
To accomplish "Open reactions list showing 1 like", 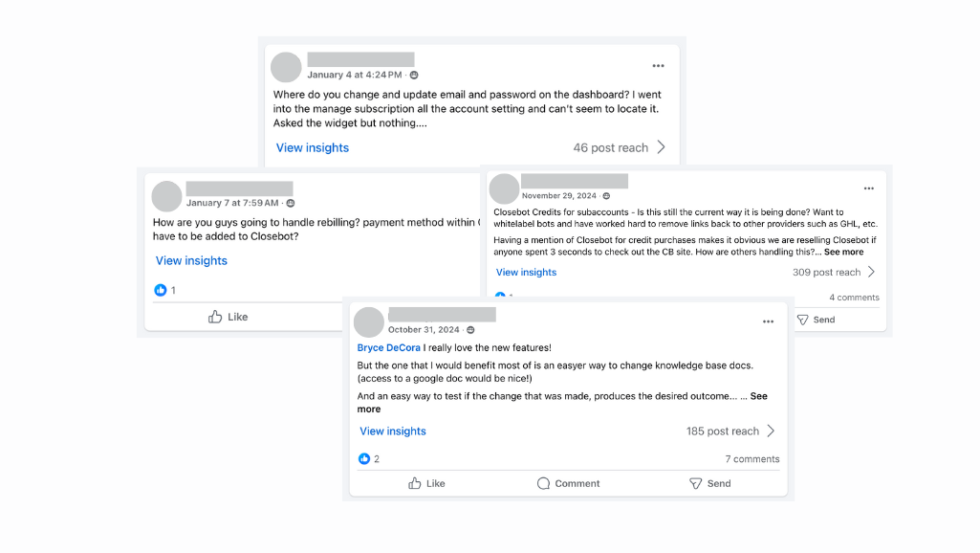I will (165, 290).
